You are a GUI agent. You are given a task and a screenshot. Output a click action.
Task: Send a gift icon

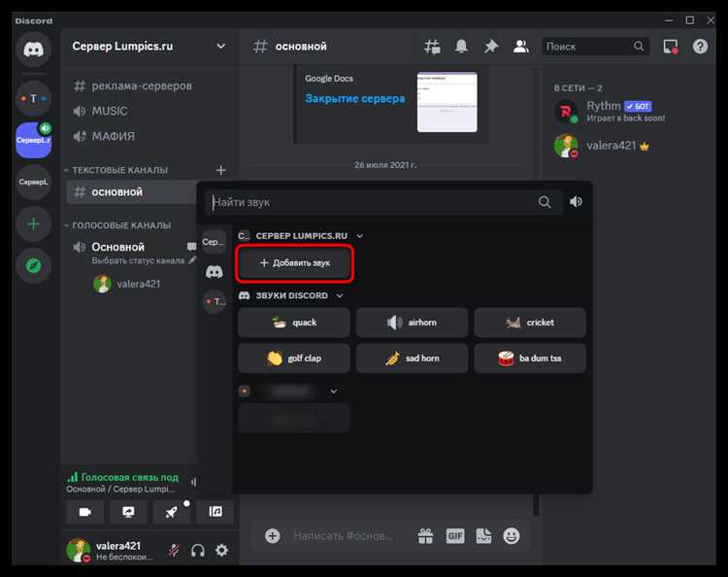pyautogui.click(x=425, y=536)
